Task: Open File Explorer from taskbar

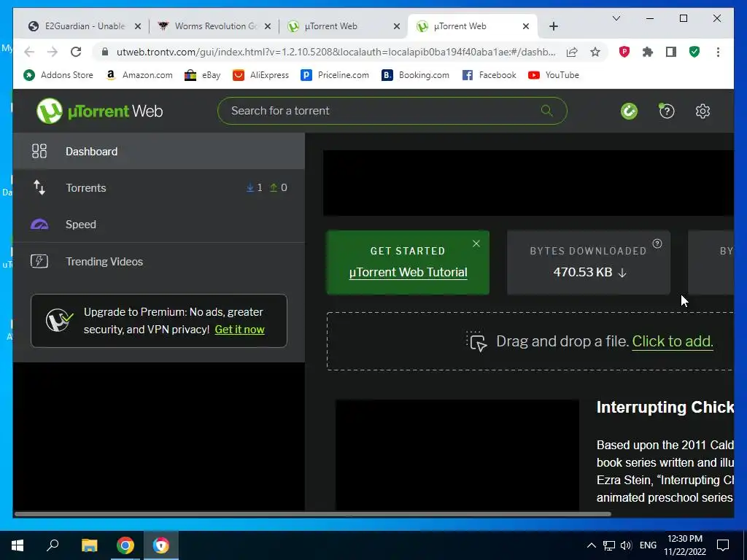Action: (x=89, y=545)
